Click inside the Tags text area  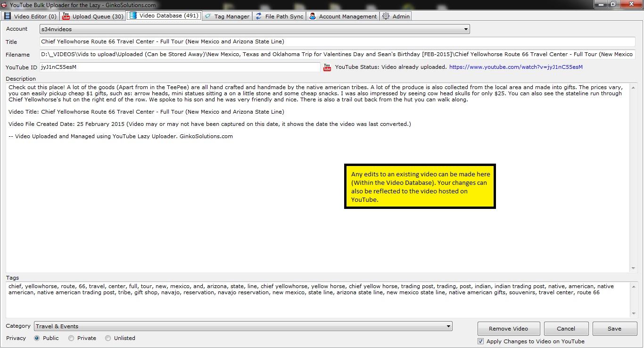click(318, 299)
